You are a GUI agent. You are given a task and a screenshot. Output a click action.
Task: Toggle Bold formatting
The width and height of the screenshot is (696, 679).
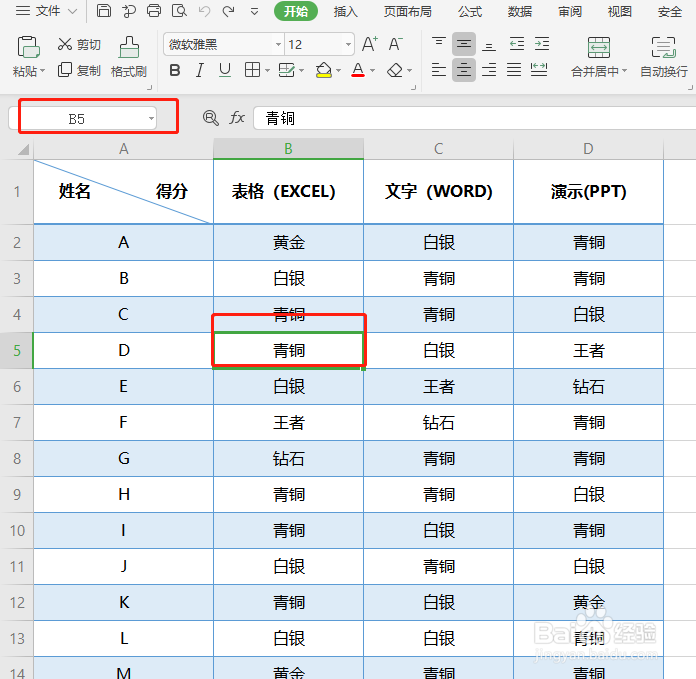tap(175, 70)
